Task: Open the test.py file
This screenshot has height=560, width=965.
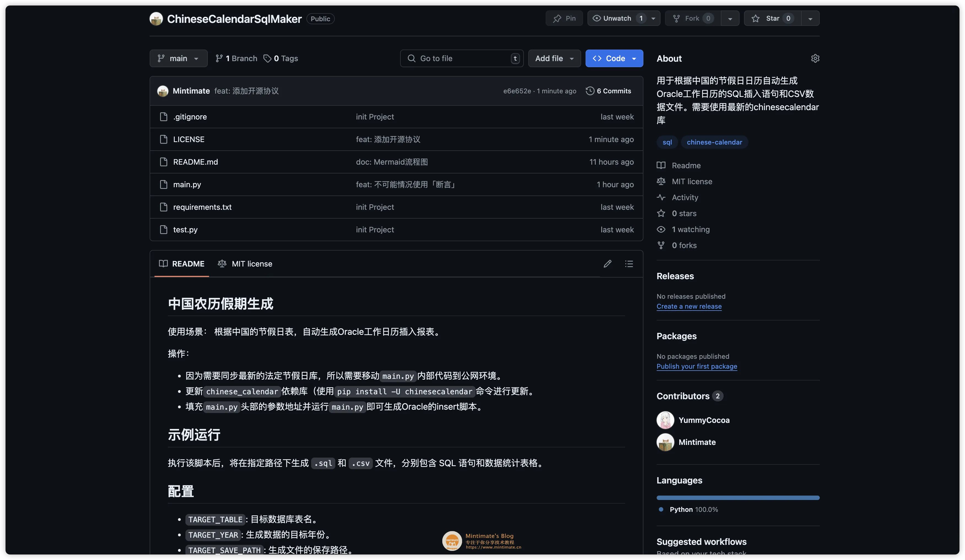Action: [185, 230]
